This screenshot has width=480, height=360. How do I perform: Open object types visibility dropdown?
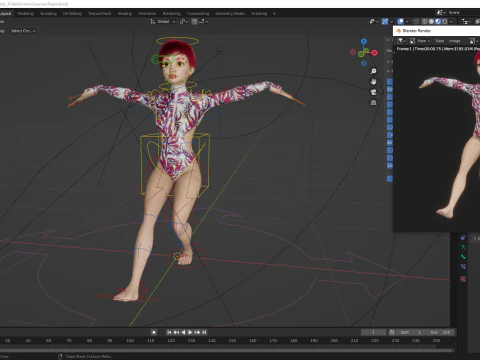(x=374, y=21)
